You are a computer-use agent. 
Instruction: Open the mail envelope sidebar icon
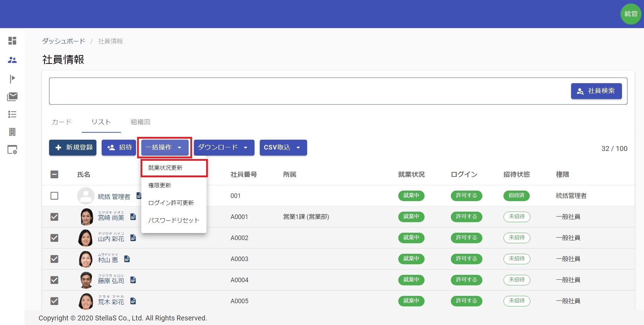(12, 97)
